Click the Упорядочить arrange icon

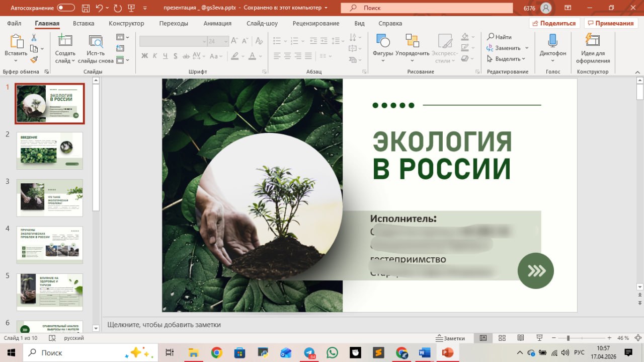click(x=412, y=41)
